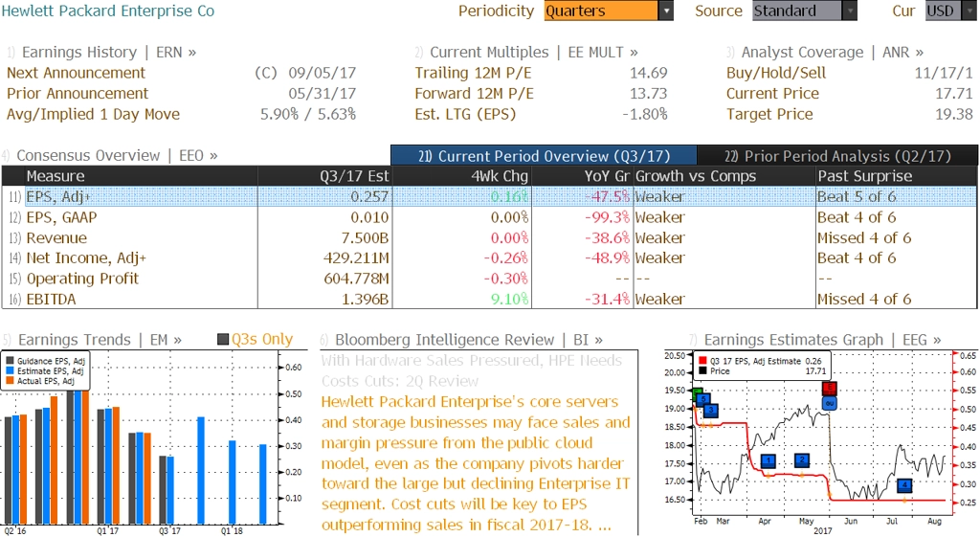Viewport: 980px width, 537px height.
Task: Open Consensus Overview EEO link
Action: pyautogui.click(x=117, y=156)
